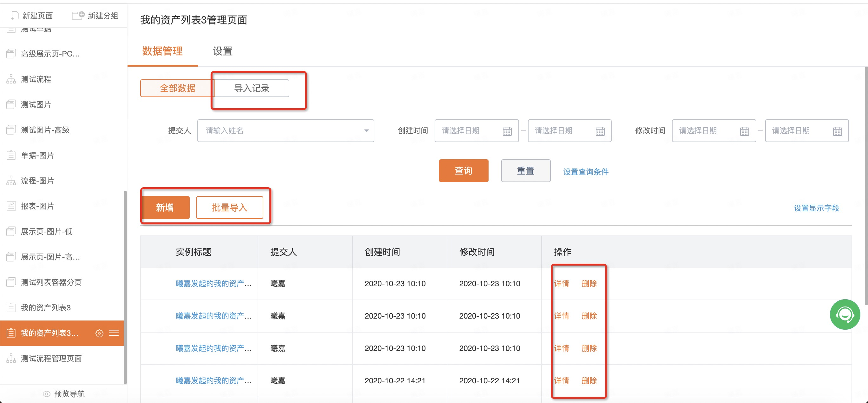The image size is (868, 403).
Task: Click the orange 查询 button
Action: point(463,171)
